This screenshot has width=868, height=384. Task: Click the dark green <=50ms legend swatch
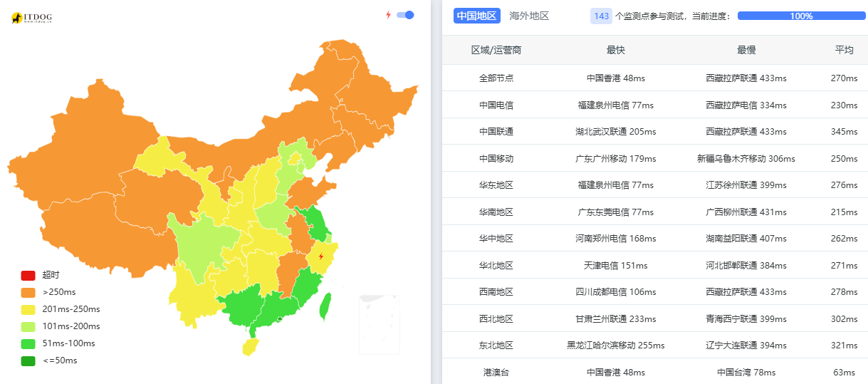coord(28,360)
